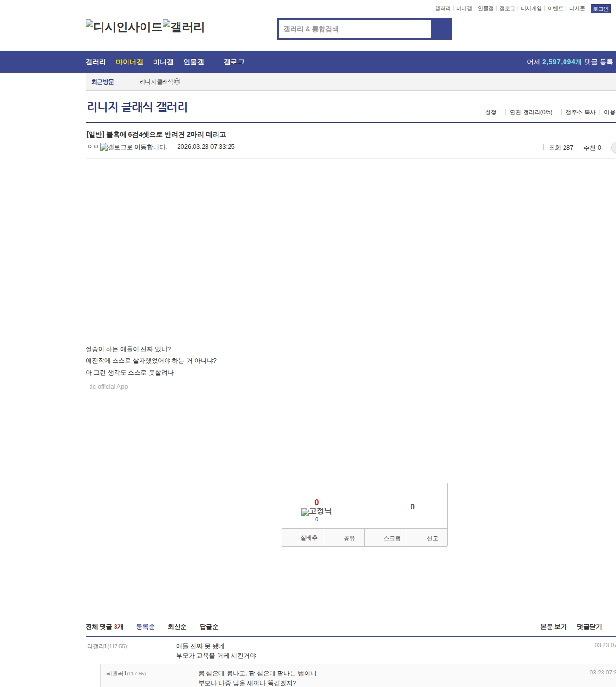Open recently visited 리니지 클래식 gallery
Screen dimensions: 616x687
(160, 82)
